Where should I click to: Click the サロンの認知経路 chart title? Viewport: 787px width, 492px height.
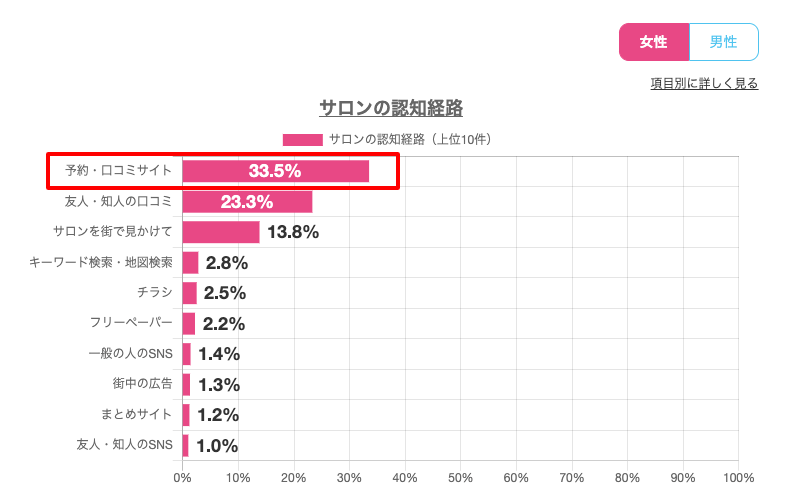391,107
